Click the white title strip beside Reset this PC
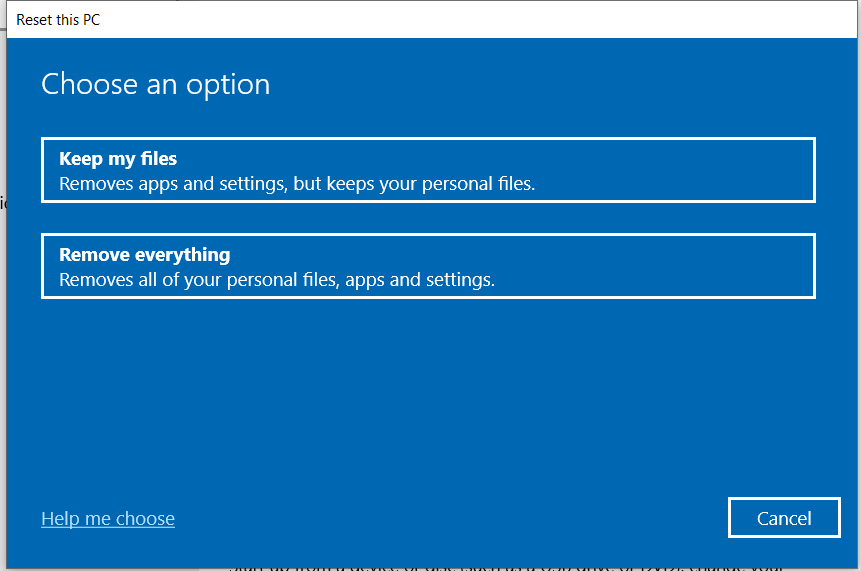 [x=478, y=20]
